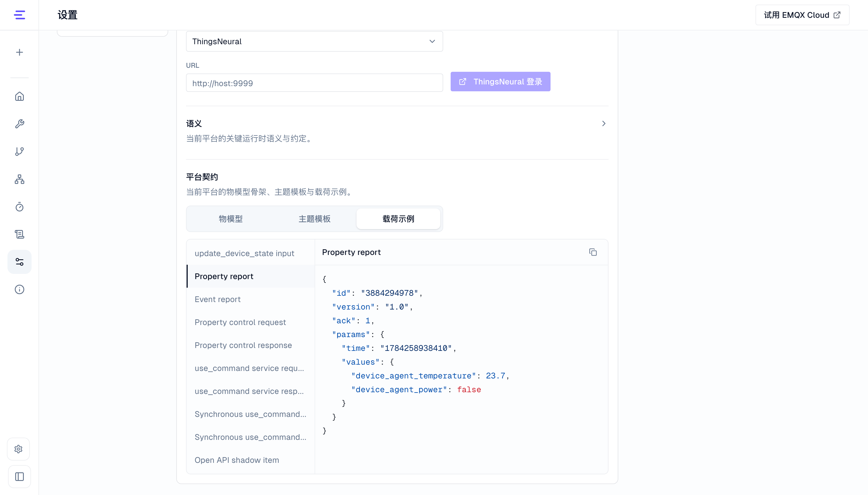This screenshot has height=495, width=868.
Task: Open the network topology icon
Action: pyautogui.click(x=19, y=179)
